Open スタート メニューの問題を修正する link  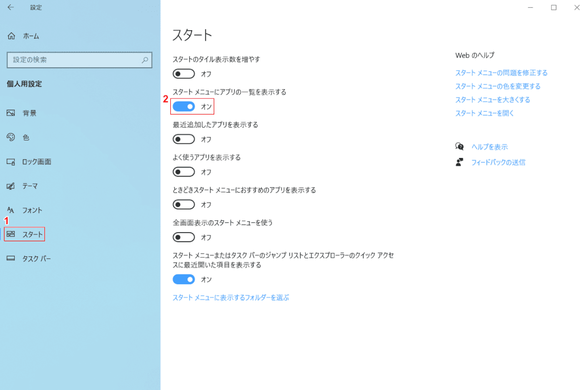(x=501, y=73)
